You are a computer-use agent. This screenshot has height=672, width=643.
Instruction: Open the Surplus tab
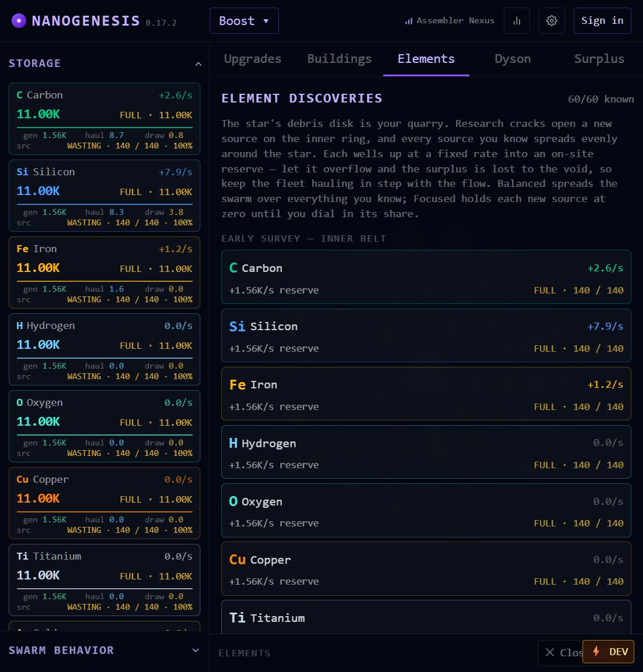599,59
